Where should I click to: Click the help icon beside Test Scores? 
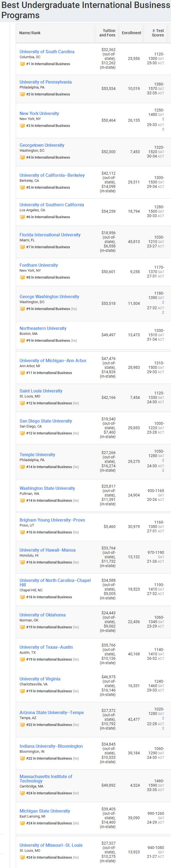[154, 31]
